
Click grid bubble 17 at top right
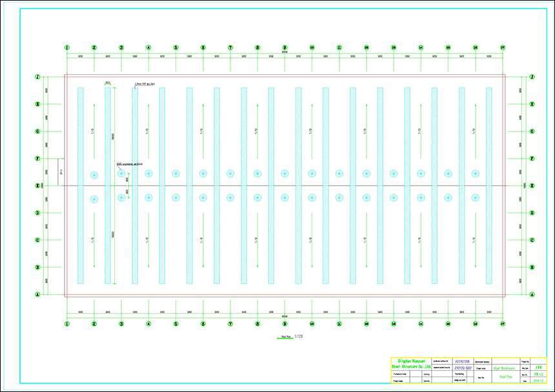pyautogui.click(x=503, y=47)
